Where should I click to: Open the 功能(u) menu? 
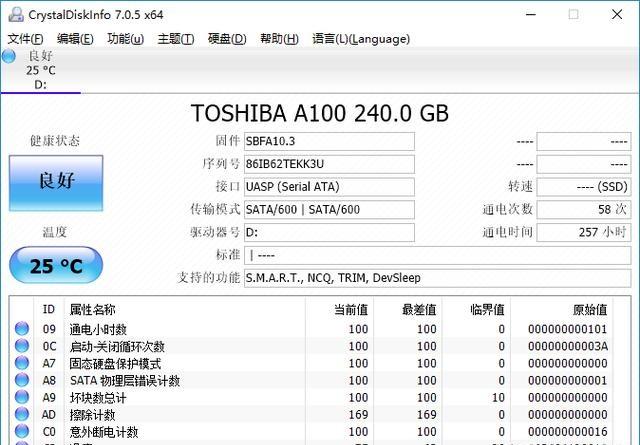tap(125, 39)
